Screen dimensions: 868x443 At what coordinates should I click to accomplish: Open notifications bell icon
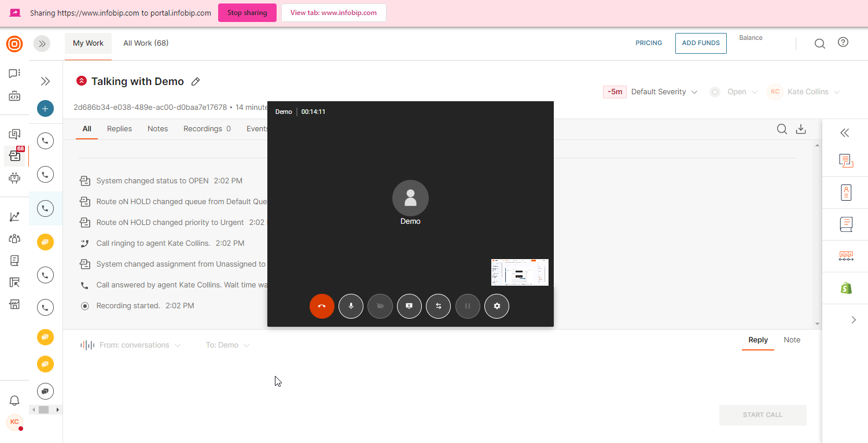pyautogui.click(x=14, y=400)
